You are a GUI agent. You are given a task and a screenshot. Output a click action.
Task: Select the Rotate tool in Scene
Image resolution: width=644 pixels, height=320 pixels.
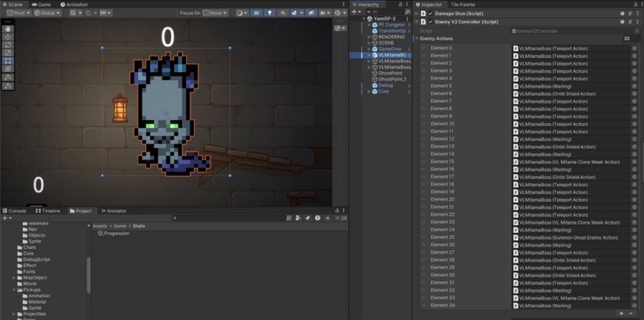(x=8, y=45)
